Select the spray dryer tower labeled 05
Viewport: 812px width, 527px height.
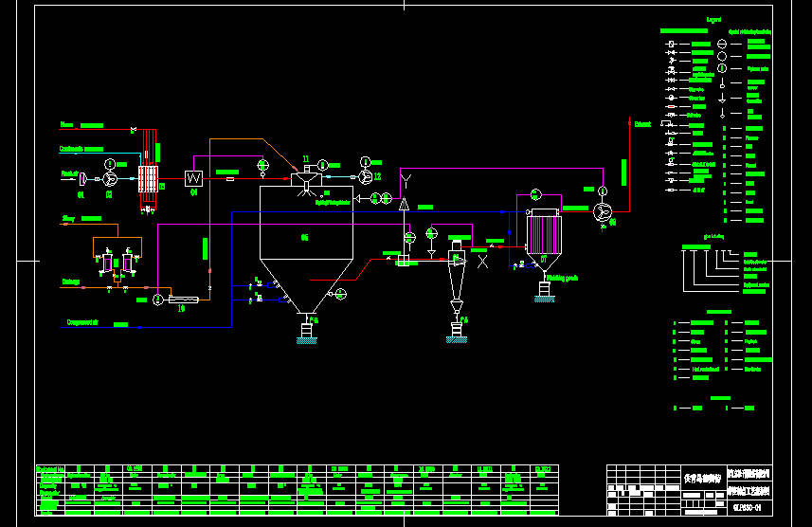coord(305,237)
